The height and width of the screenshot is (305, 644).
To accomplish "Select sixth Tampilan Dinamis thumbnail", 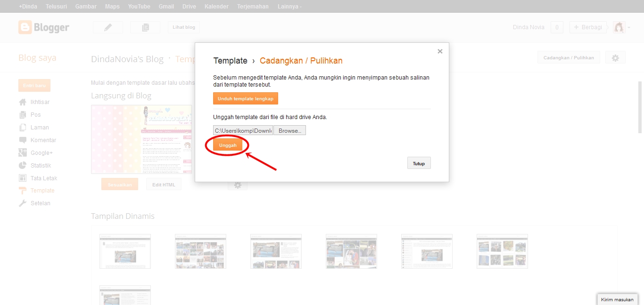I will [x=502, y=251].
